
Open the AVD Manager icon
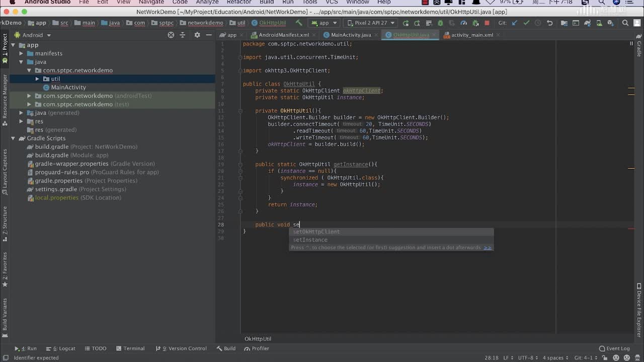click(x=599, y=23)
